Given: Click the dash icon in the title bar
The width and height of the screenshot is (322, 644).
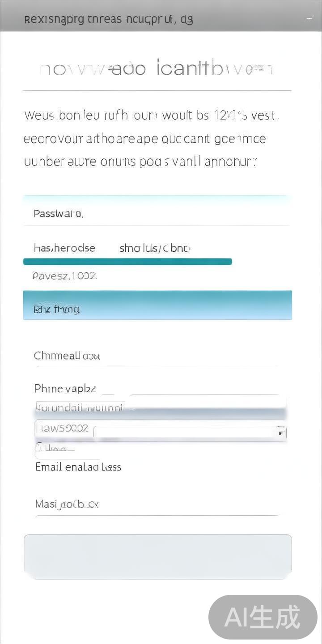Looking at the screenshot, I should pos(309,18).
